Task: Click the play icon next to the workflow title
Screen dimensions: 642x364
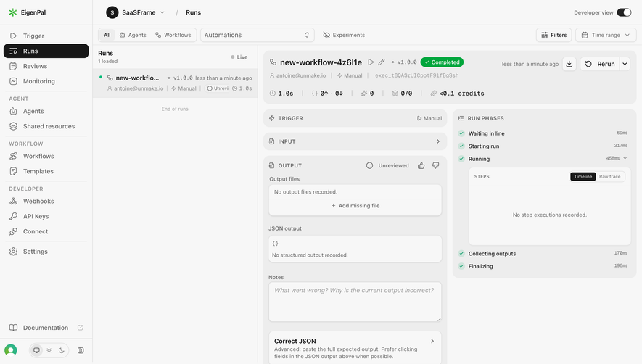Action: click(371, 62)
